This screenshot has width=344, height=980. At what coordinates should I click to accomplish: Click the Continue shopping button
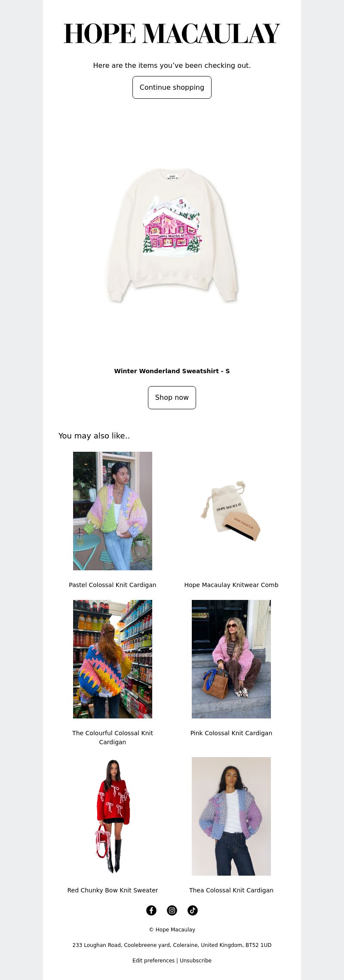click(172, 87)
